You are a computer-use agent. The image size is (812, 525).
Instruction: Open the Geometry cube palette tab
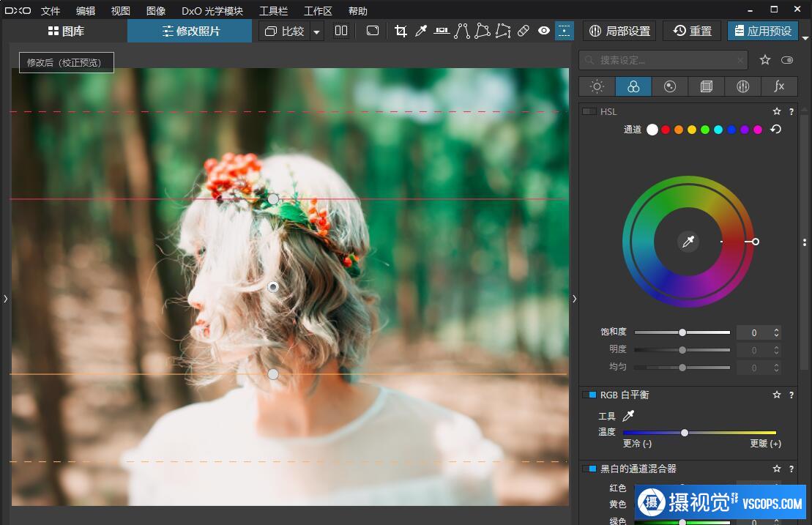[x=706, y=86]
